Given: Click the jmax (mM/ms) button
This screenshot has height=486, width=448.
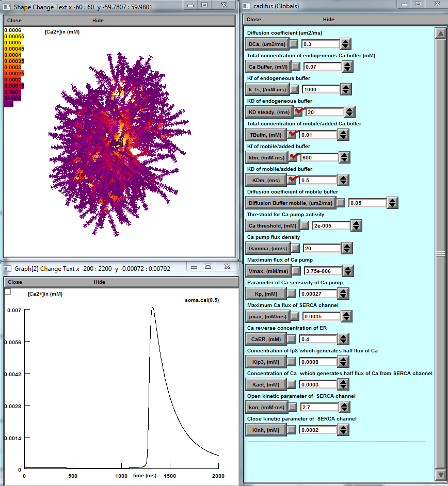Looking at the screenshot, I should pyautogui.click(x=266, y=316).
